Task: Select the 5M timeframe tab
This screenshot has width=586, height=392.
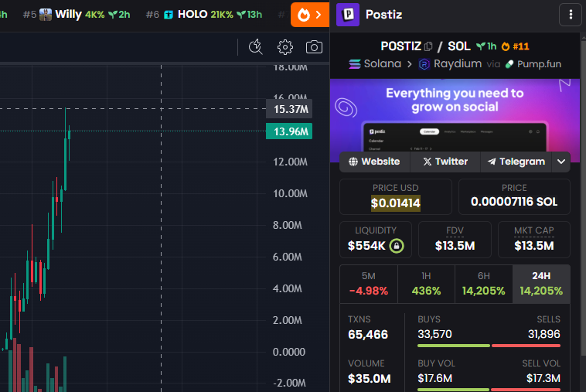Action: point(369,284)
